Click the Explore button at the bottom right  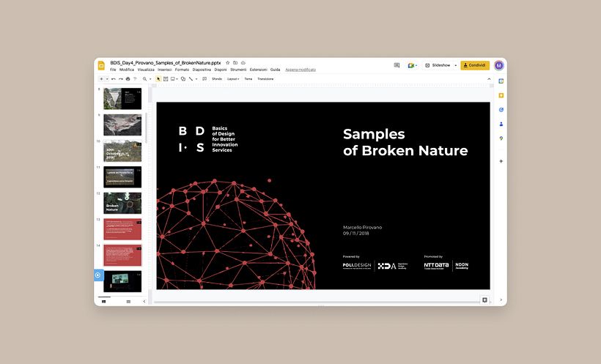coord(484,300)
